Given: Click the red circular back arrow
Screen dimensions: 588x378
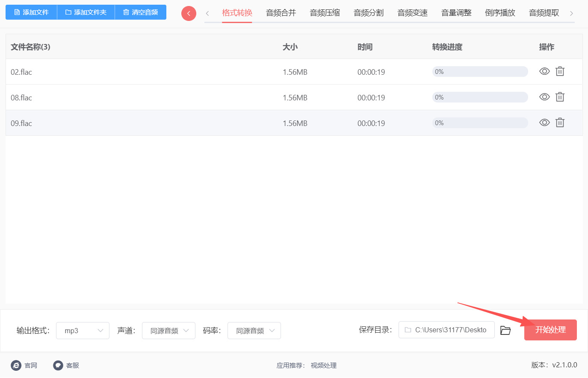Looking at the screenshot, I should tap(189, 13).
